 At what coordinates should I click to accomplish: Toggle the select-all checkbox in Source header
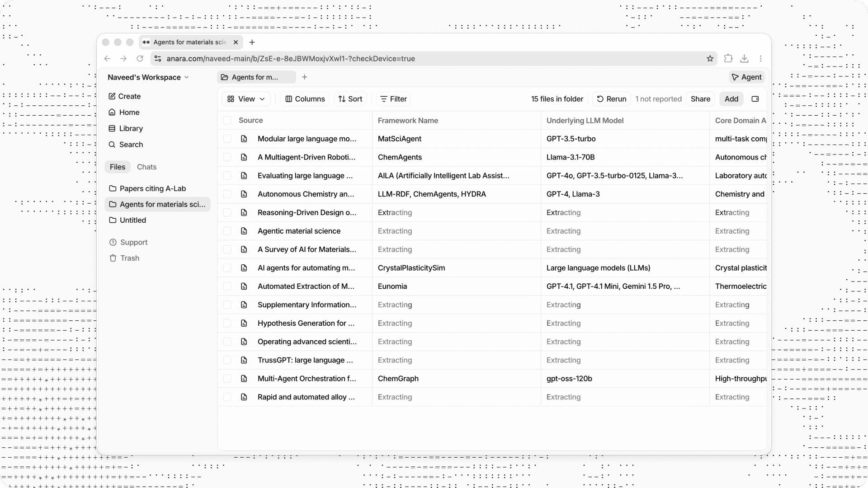[227, 120]
